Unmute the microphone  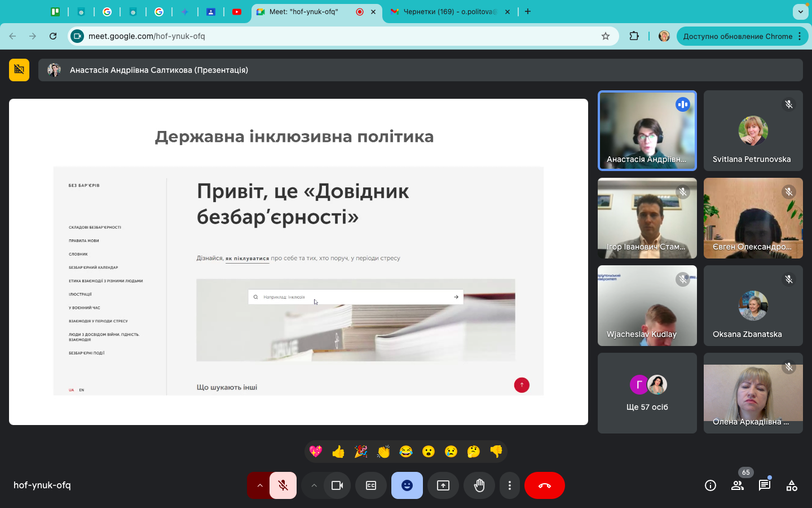[x=283, y=485]
